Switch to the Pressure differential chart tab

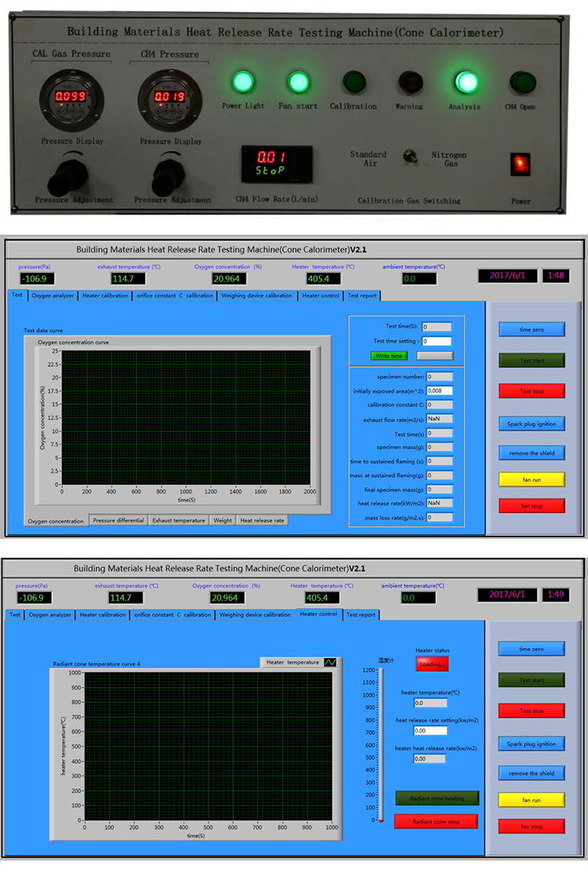pyautogui.click(x=118, y=520)
